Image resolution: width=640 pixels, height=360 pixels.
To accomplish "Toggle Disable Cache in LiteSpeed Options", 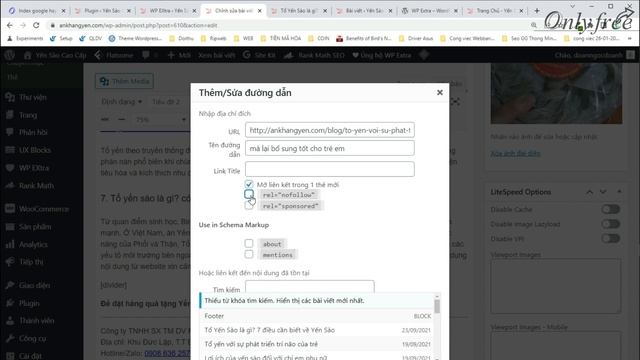I will click(611, 209).
